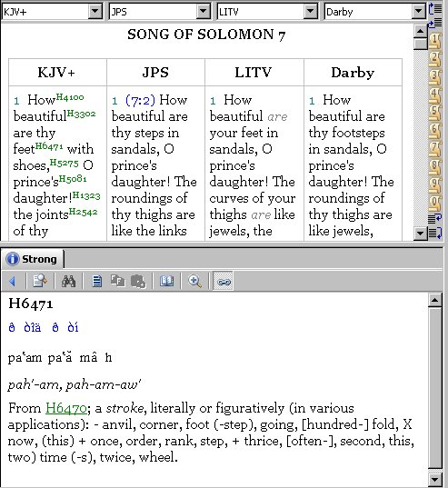Image resolution: width=448 pixels, height=488 pixels.
Task: Click the Bible pane scrollbar thumb
Action: (421, 44)
